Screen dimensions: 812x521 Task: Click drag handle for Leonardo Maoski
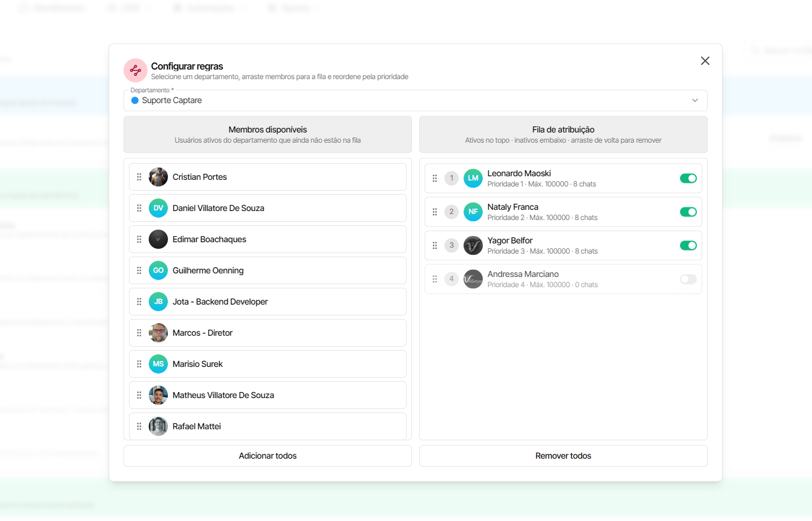[x=435, y=178]
